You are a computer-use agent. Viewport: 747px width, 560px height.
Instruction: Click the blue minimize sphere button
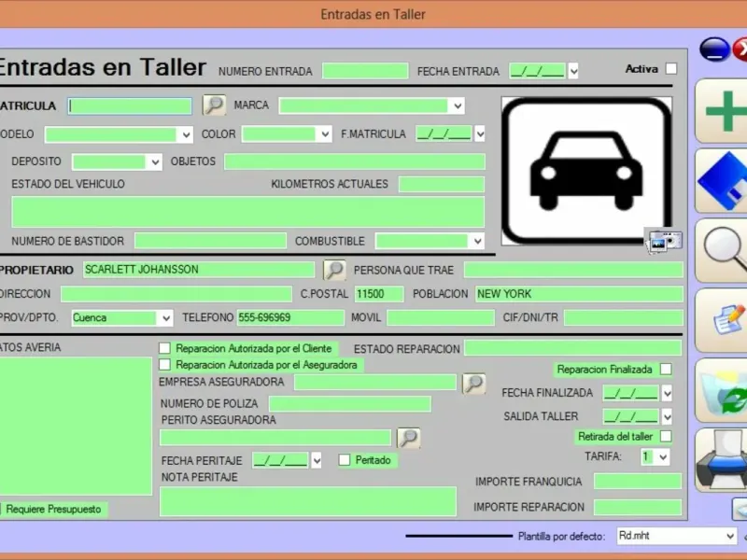point(714,49)
